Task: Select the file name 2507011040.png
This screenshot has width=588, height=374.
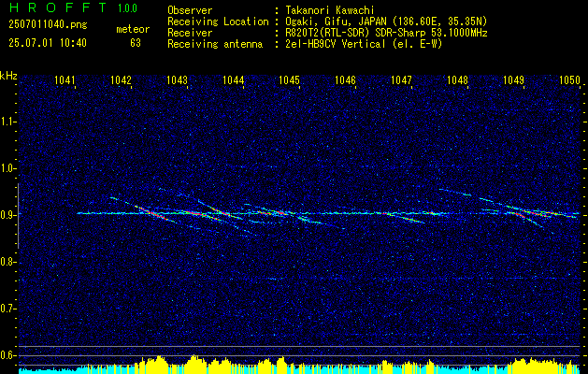Action: (48, 25)
